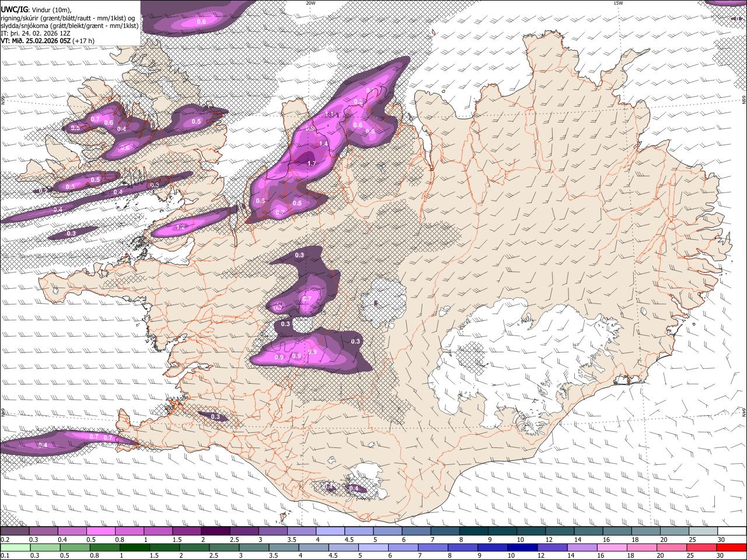Pick the dark teal swatch between 8 and 9

473,531
